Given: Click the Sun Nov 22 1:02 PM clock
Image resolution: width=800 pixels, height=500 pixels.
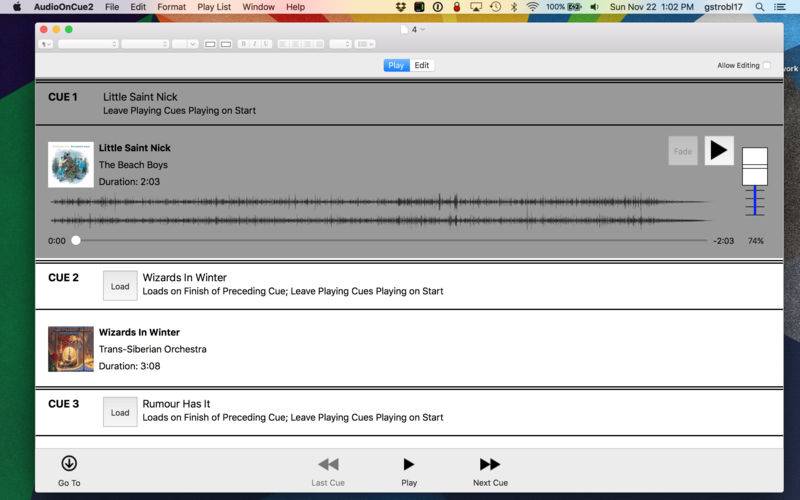Looking at the screenshot, I should (x=652, y=7).
